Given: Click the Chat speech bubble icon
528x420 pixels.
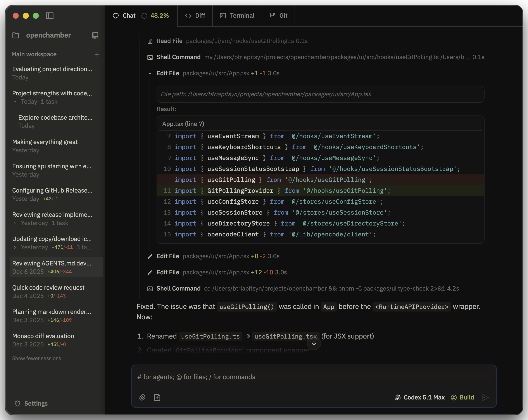Looking at the screenshot, I should click(x=116, y=16).
